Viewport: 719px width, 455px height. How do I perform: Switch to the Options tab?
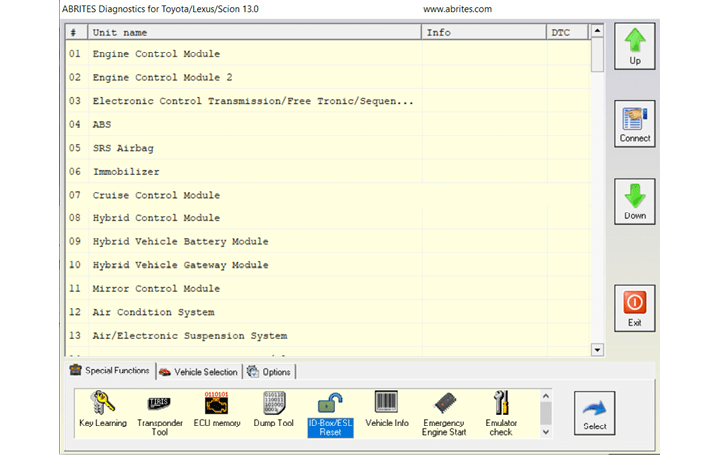click(x=270, y=372)
